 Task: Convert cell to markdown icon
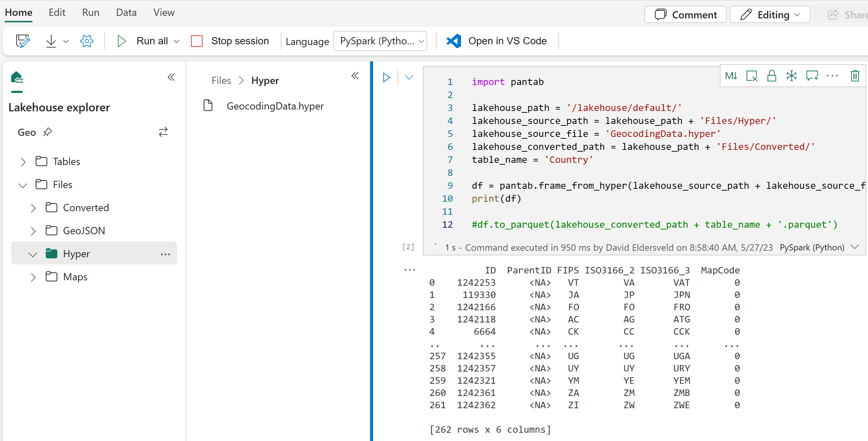pos(731,76)
